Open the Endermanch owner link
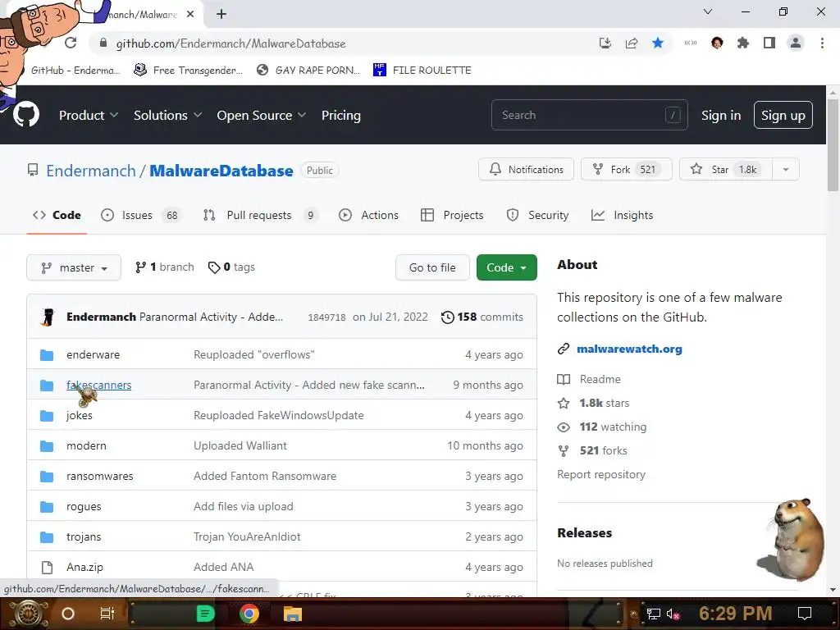This screenshot has height=630, width=840. (90, 171)
